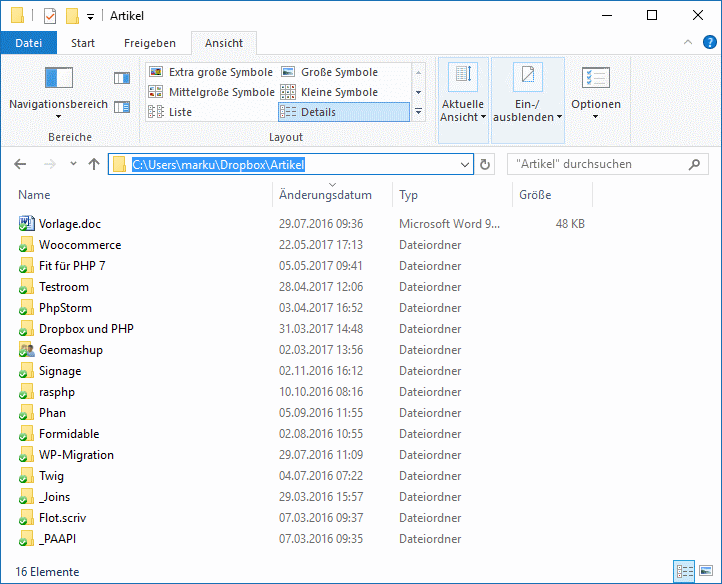Click the 48 KB size cell
This screenshot has width=722, height=584.
click(x=570, y=224)
